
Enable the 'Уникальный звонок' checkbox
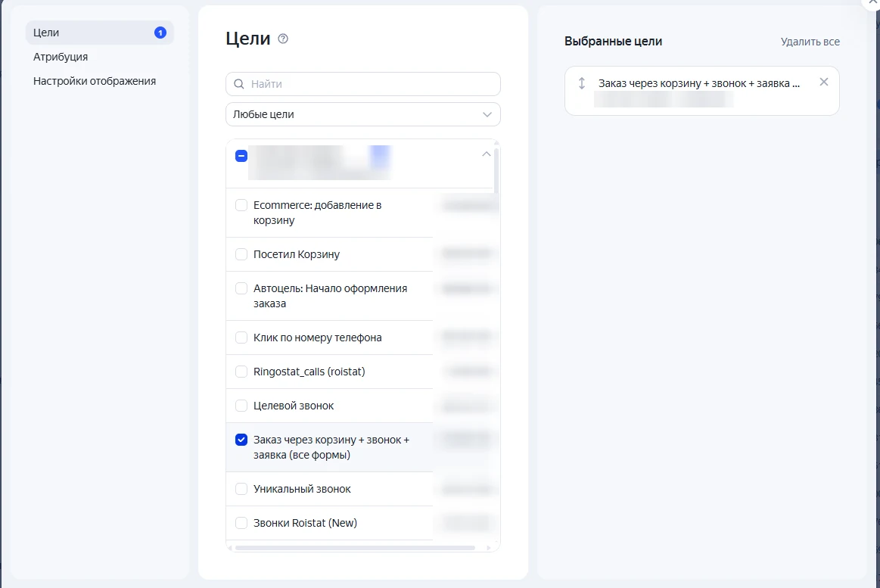pyautogui.click(x=241, y=490)
